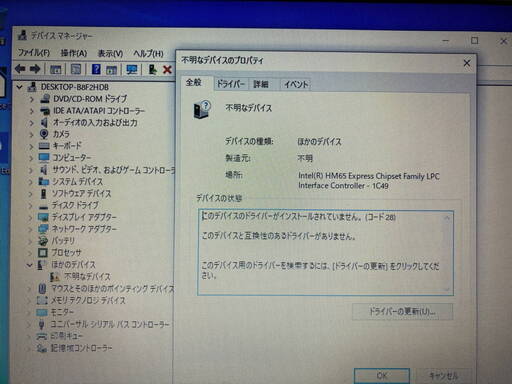Click the DESKTOP-B8F2HDB computer name
Screen dimensions: 512x384
pyautogui.click(x=75, y=87)
